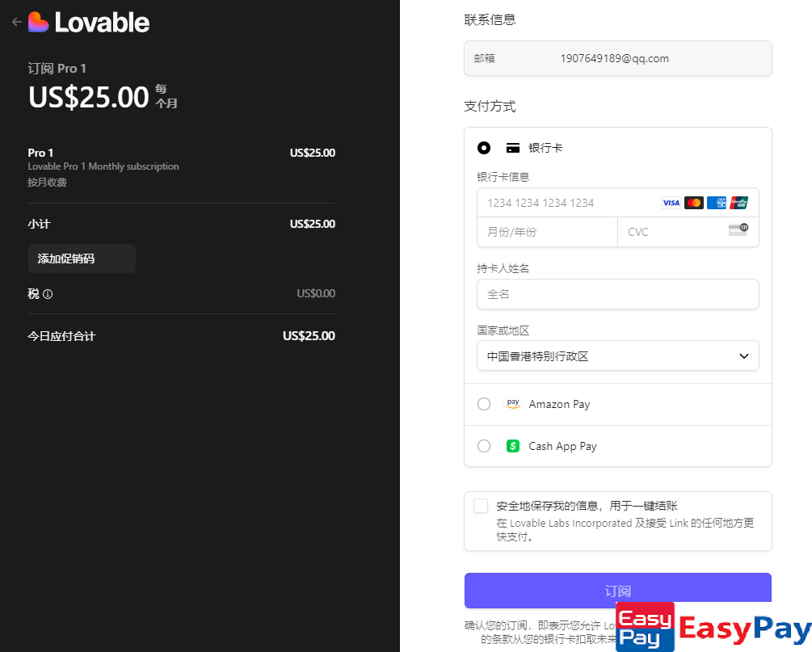812x652 pixels.
Task: Click the green Cash App icon
Action: [513, 446]
